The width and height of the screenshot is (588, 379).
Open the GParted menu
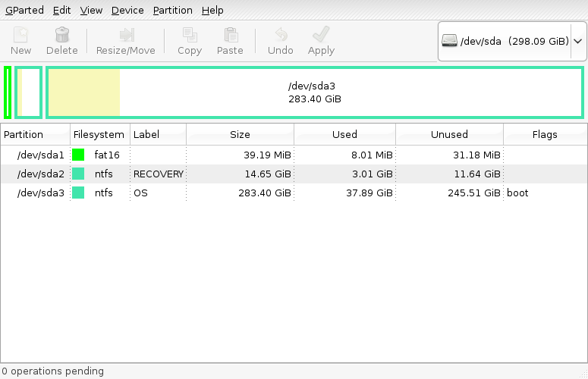(x=24, y=10)
